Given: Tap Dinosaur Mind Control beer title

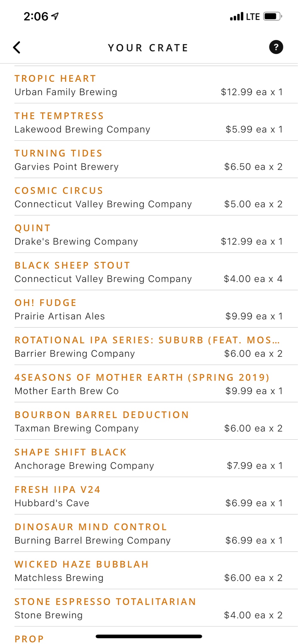Looking at the screenshot, I should [91, 527].
